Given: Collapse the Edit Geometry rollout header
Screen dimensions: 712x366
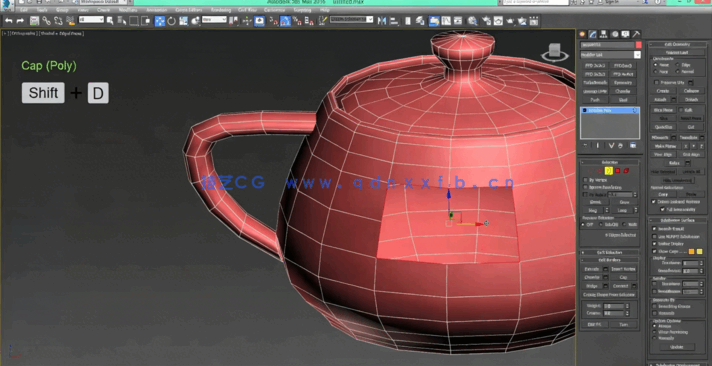Looking at the screenshot, I should [x=677, y=45].
